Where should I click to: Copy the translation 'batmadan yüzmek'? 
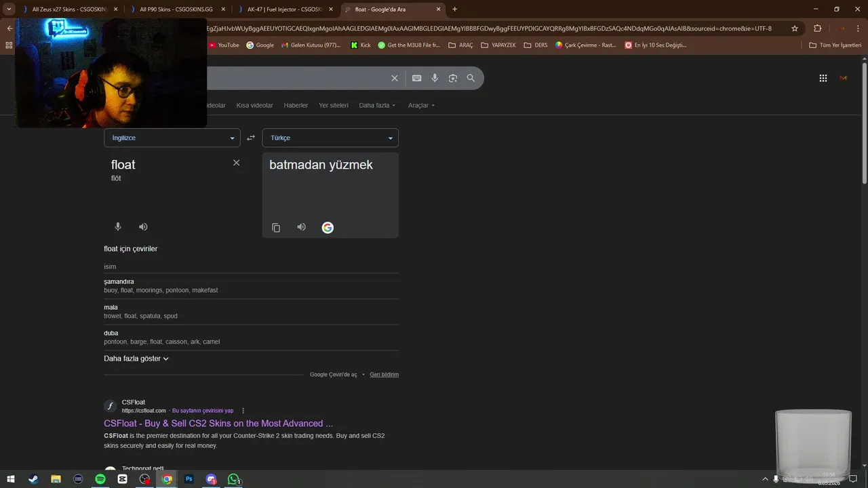coord(276,228)
